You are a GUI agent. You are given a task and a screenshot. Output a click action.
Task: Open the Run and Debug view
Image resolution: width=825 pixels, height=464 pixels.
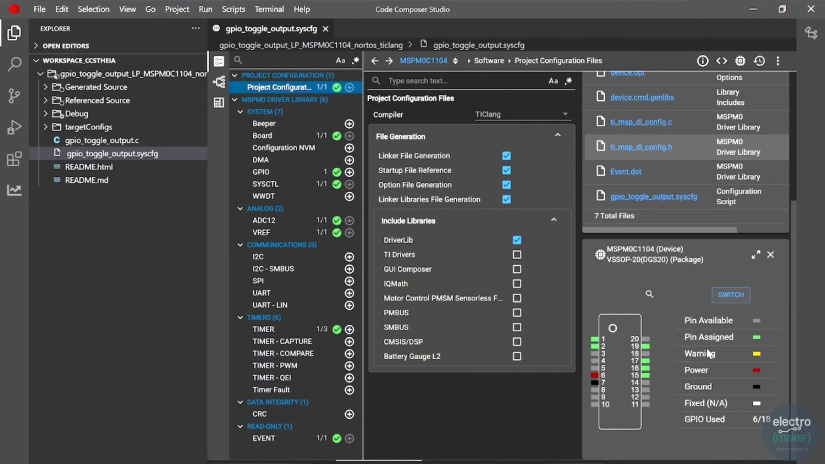pos(14,127)
